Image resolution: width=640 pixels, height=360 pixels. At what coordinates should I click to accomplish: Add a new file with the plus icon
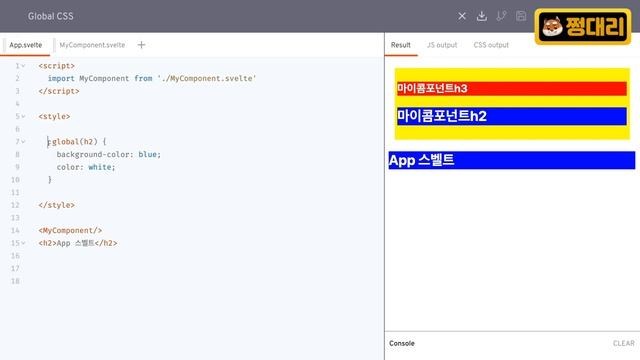(141, 45)
